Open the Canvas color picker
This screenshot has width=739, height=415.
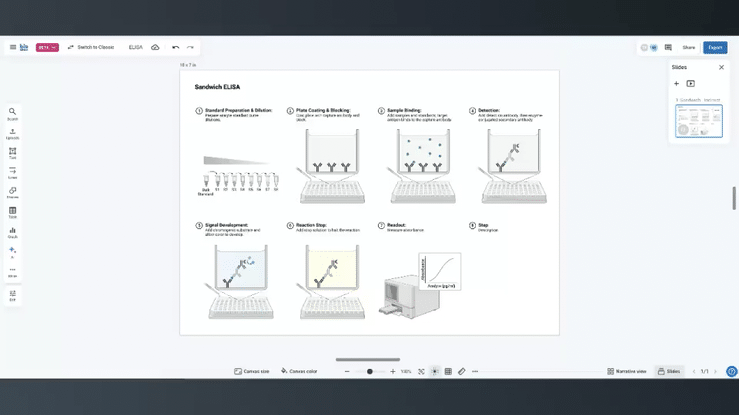299,371
